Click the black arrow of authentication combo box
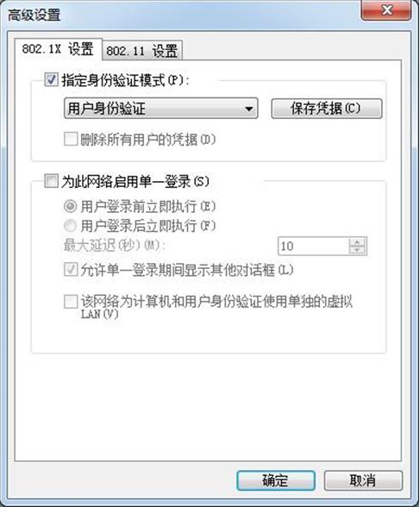The width and height of the screenshot is (420, 507). (x=248, y=109)
